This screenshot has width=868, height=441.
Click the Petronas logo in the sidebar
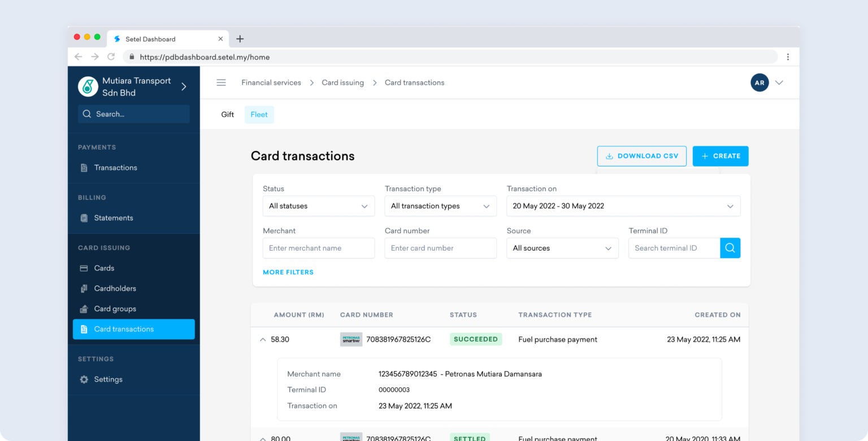coord(88,86)
